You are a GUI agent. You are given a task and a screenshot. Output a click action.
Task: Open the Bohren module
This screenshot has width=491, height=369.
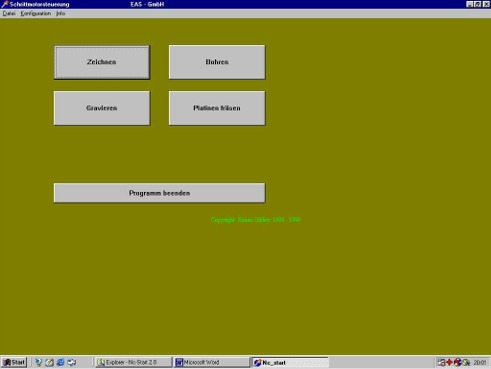(217, 62)
